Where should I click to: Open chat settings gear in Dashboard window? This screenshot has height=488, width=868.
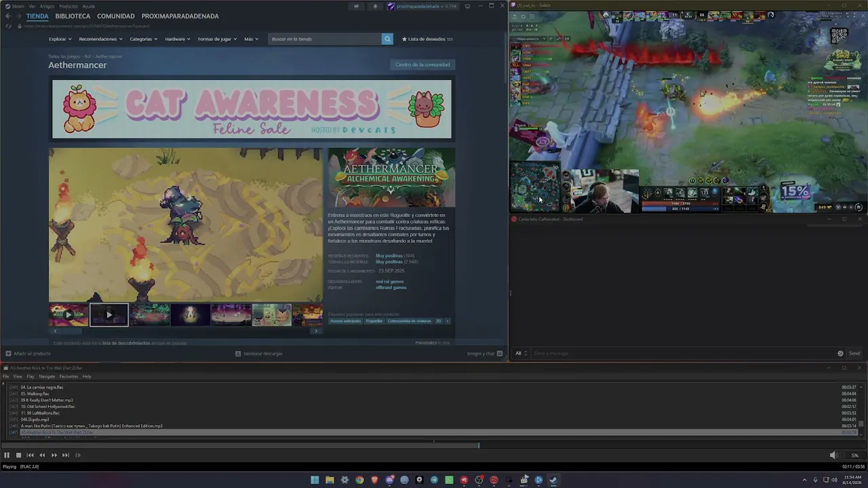pos(840,353)
